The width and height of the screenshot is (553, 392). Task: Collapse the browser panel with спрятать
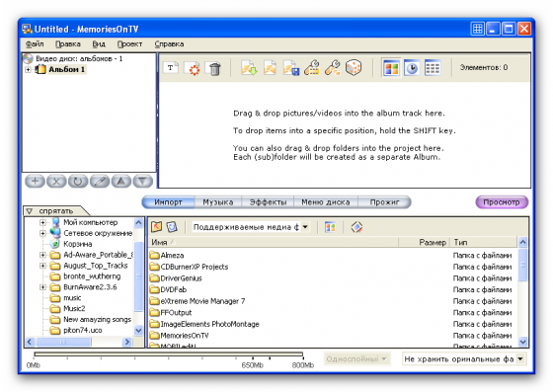point(55,211)
